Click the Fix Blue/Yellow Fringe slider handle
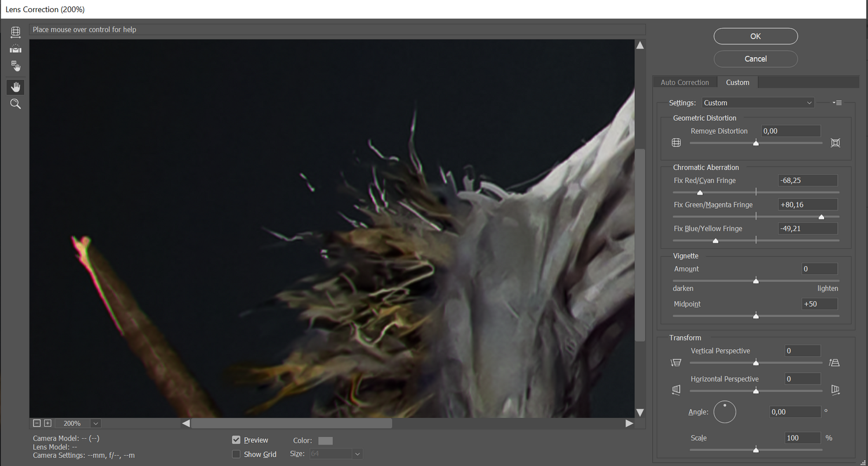Image resolution: width=868 pixels, height=466 pixels. point(716,241)
